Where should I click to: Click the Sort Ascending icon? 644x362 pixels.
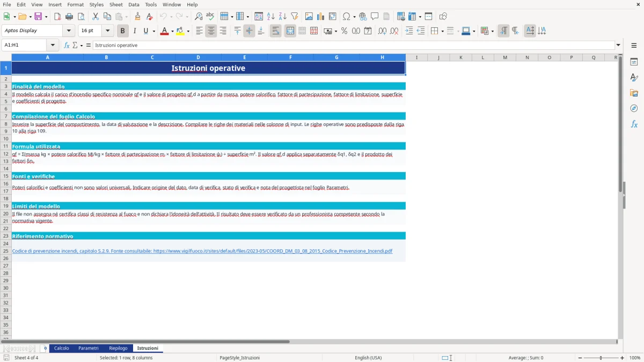[270, 17]
